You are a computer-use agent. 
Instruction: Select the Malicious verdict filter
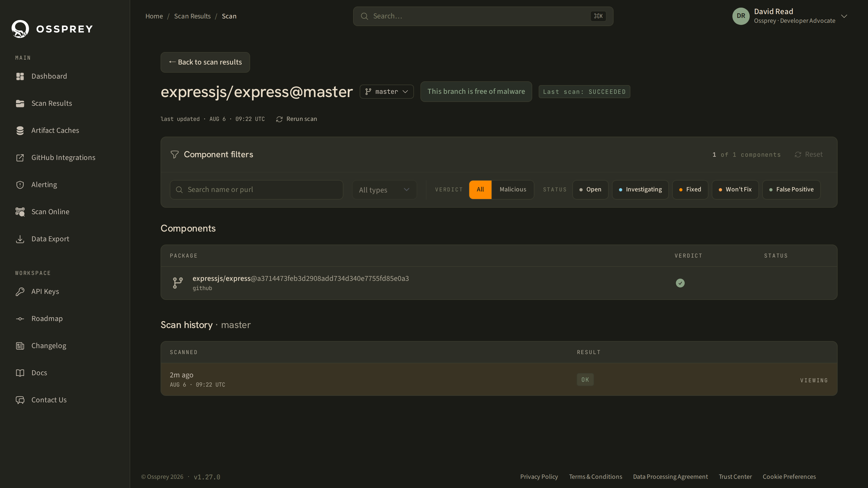pyautogui.click(x=512, y=190)
